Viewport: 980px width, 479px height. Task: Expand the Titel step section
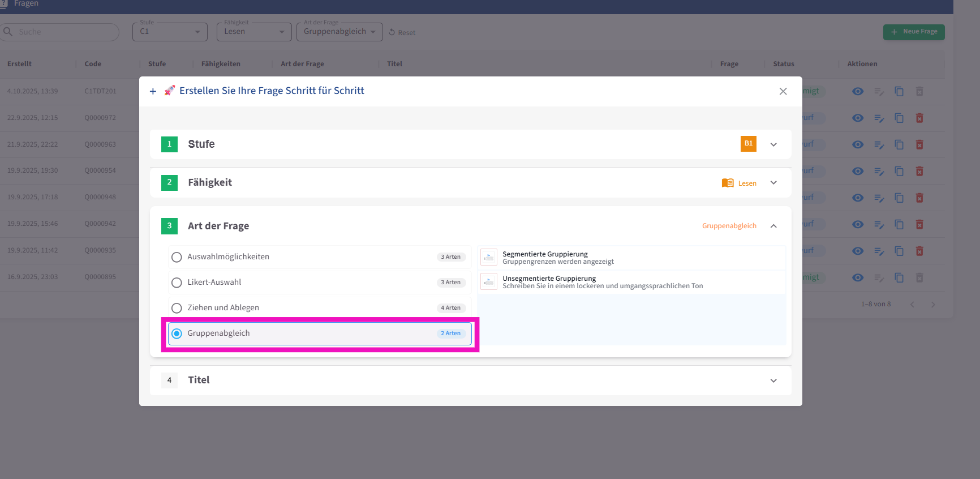[x=773, y=380]
